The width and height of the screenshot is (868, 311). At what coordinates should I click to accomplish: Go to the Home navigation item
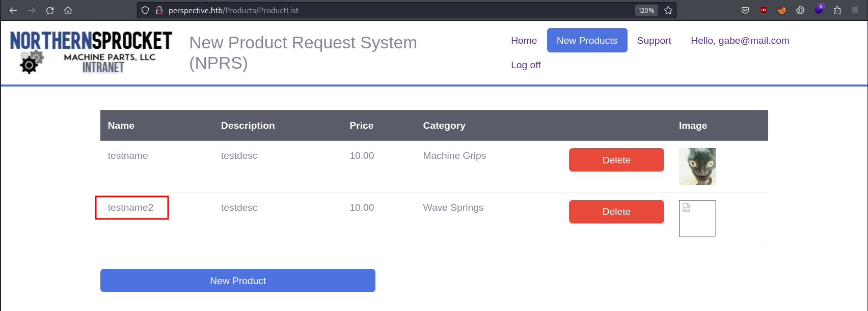pos(524,41)
